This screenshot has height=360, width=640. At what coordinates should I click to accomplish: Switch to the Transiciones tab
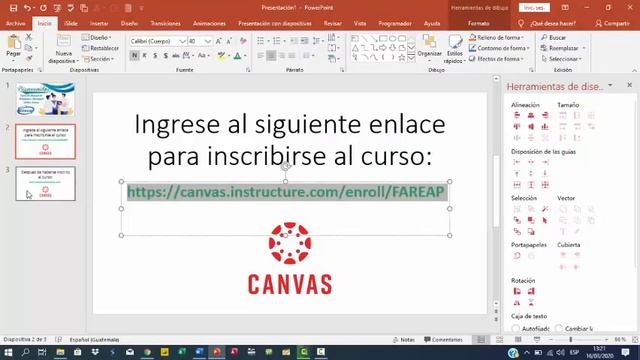tap(165, 23)
